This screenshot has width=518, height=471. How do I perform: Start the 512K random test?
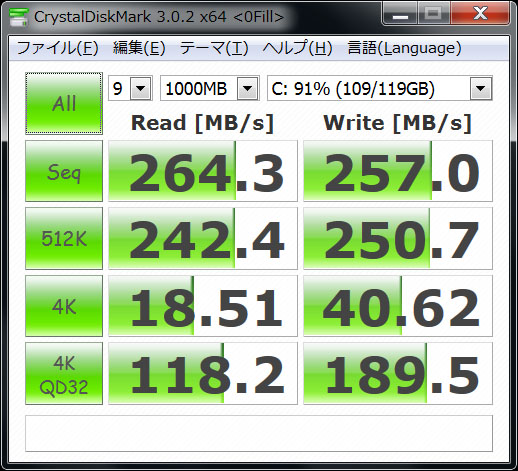point(64,238)
